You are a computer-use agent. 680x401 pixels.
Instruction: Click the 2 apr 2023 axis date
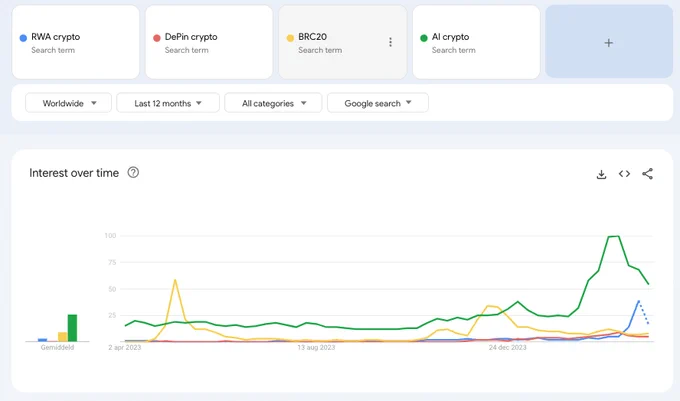(125, 347)
